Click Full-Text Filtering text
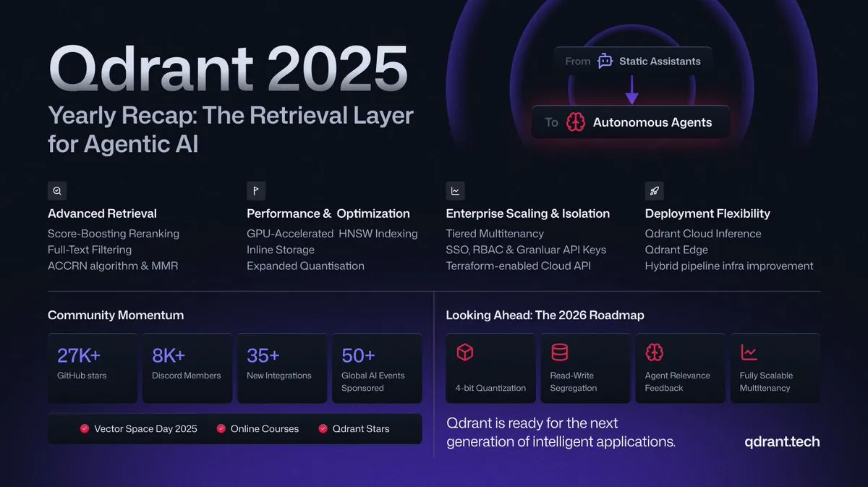Viewport: 868px width, 487px height. click(x=90, y=250)
